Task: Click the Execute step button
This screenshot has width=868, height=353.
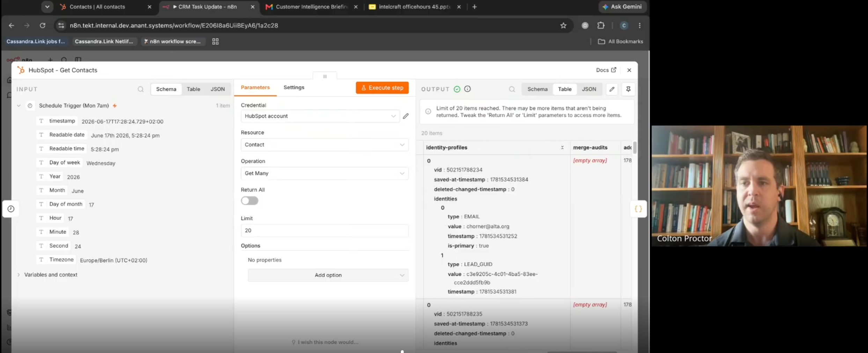Action: click(382, 88)
